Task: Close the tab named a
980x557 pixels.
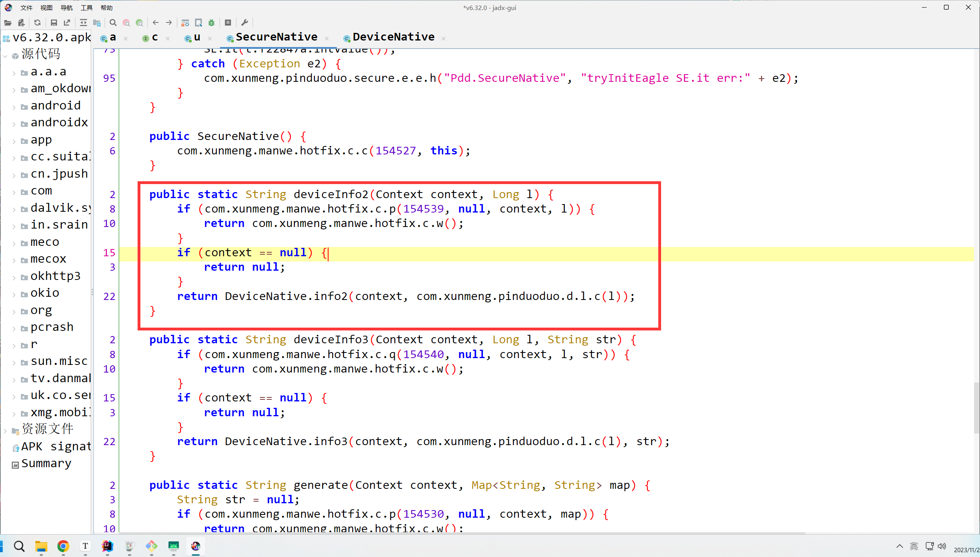Action: pos(126,38)
